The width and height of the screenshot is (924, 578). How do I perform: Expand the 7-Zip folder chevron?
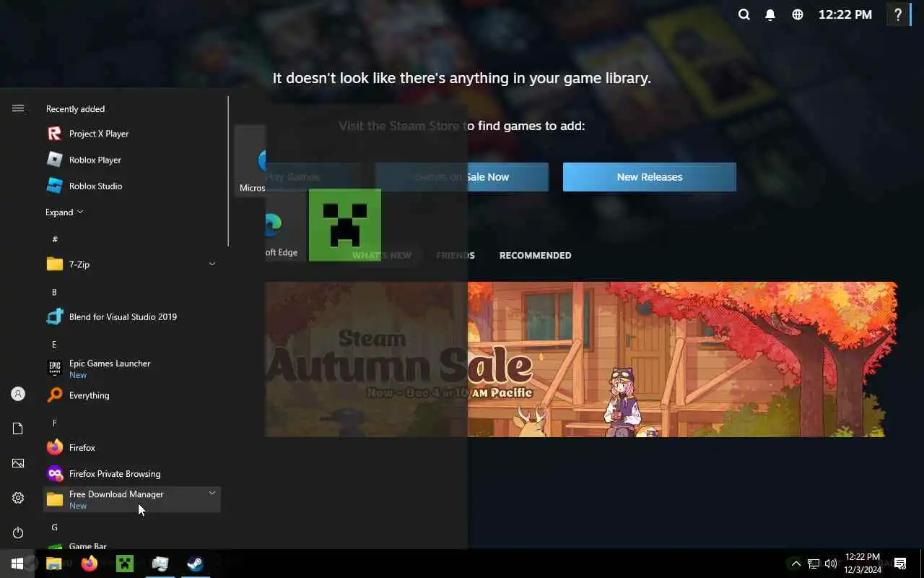click(212, 264)
